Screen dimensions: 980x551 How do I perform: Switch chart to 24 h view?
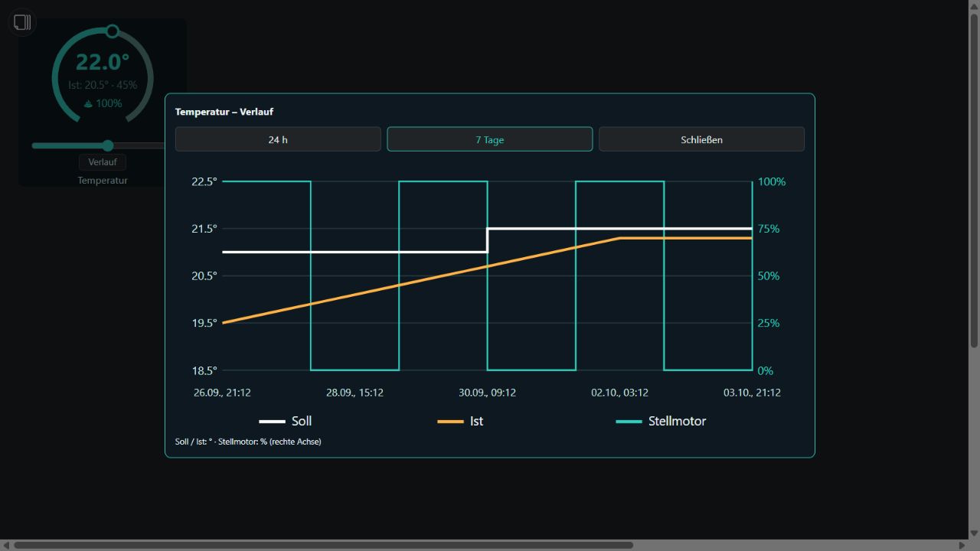[278, 139]
